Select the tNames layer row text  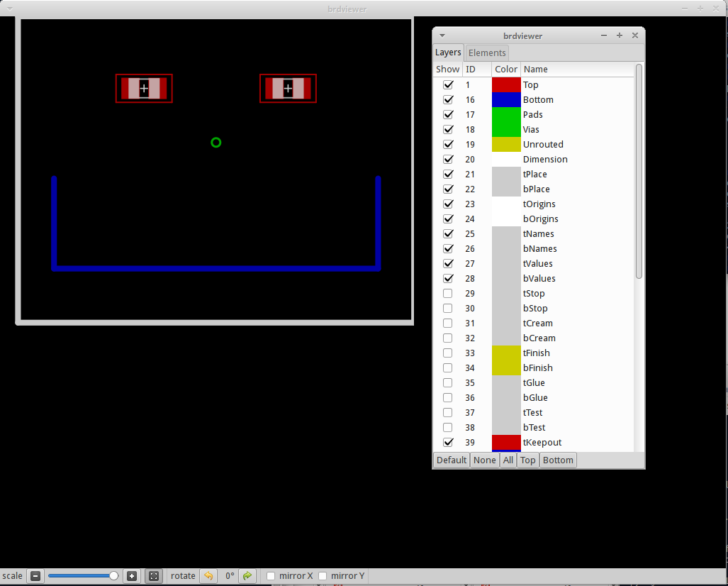pos(538,233)
